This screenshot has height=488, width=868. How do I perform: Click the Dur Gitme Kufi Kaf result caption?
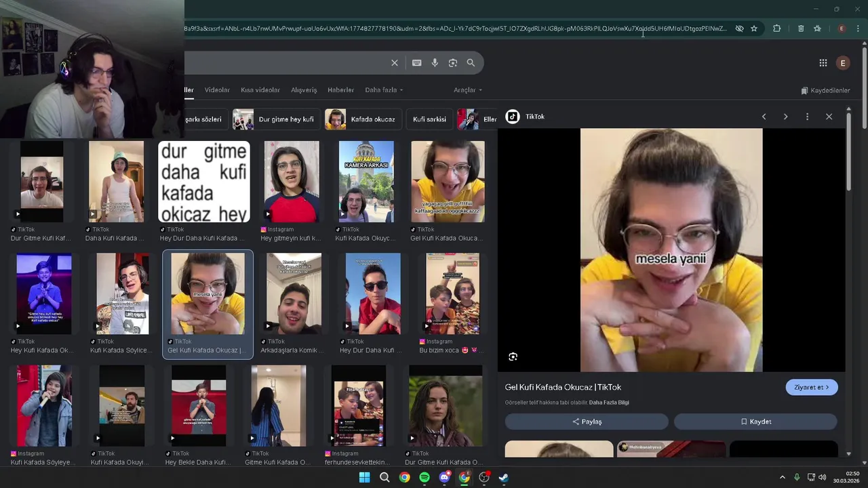point(41,239)
